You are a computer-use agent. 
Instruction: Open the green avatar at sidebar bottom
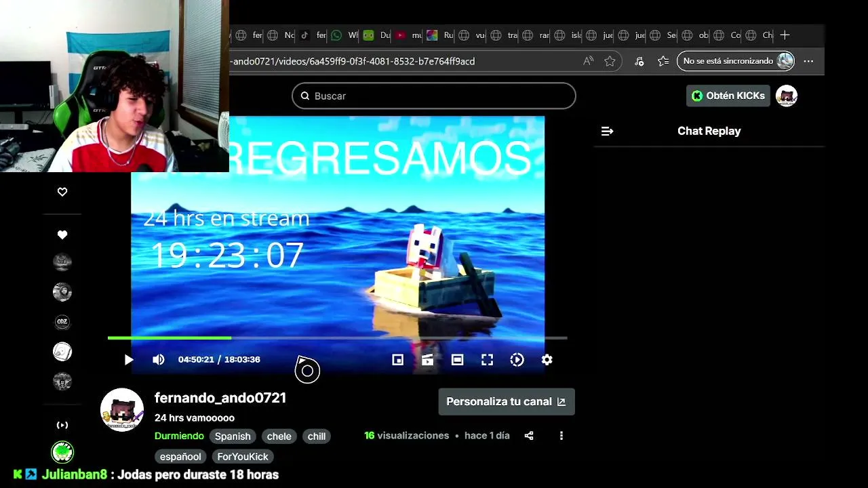click(62, 452)
